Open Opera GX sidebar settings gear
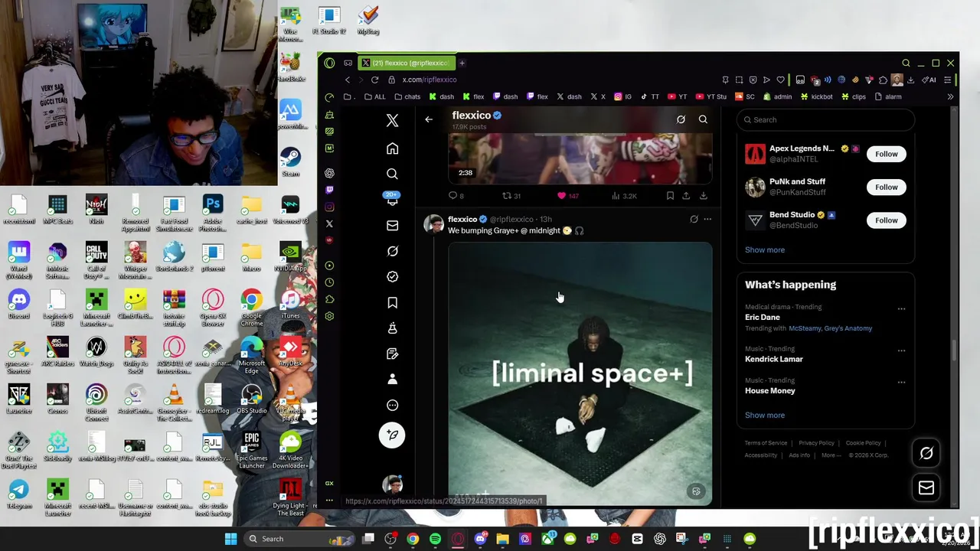 [x=329, y=316]
